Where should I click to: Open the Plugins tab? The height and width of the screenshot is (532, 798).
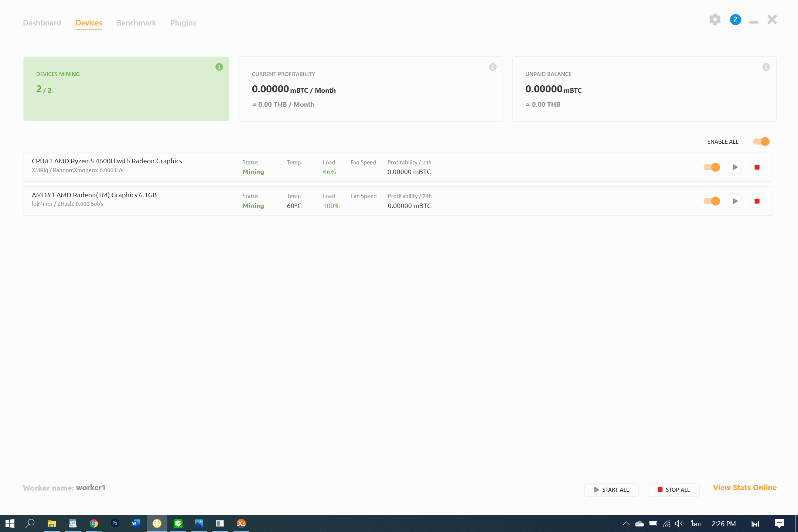point(183,23)
